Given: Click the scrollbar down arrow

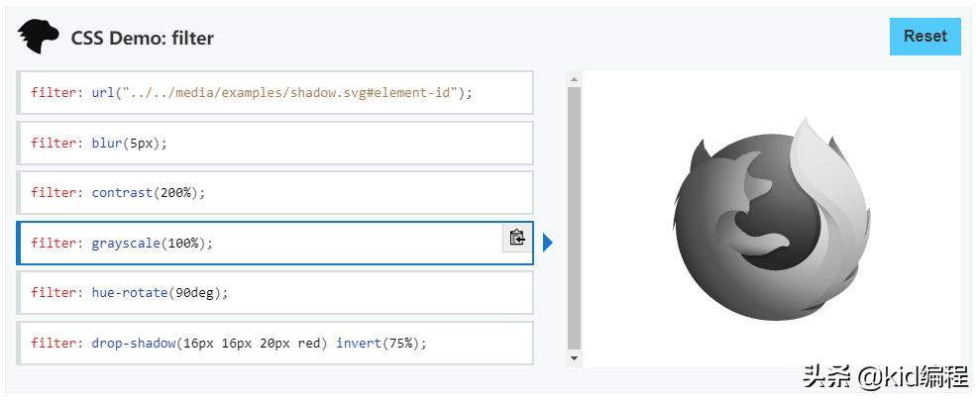Looking at the screenshot, I should (574, 358).
